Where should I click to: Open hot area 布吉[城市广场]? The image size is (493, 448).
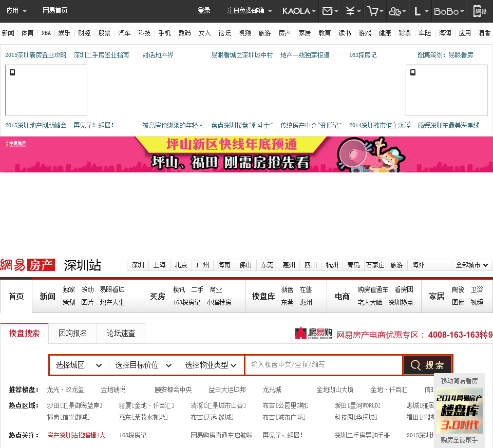point(284,418)
